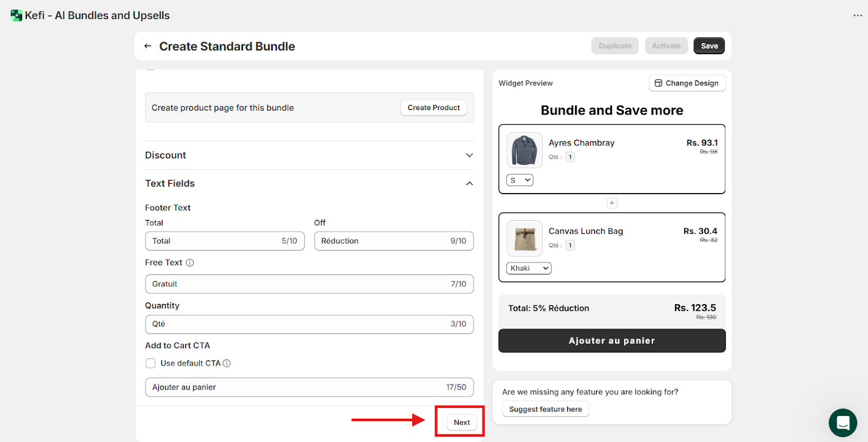Viewport: 868px width, 442px height.
Task: Open the chat support bubble
Action: (x=843, y=422)
